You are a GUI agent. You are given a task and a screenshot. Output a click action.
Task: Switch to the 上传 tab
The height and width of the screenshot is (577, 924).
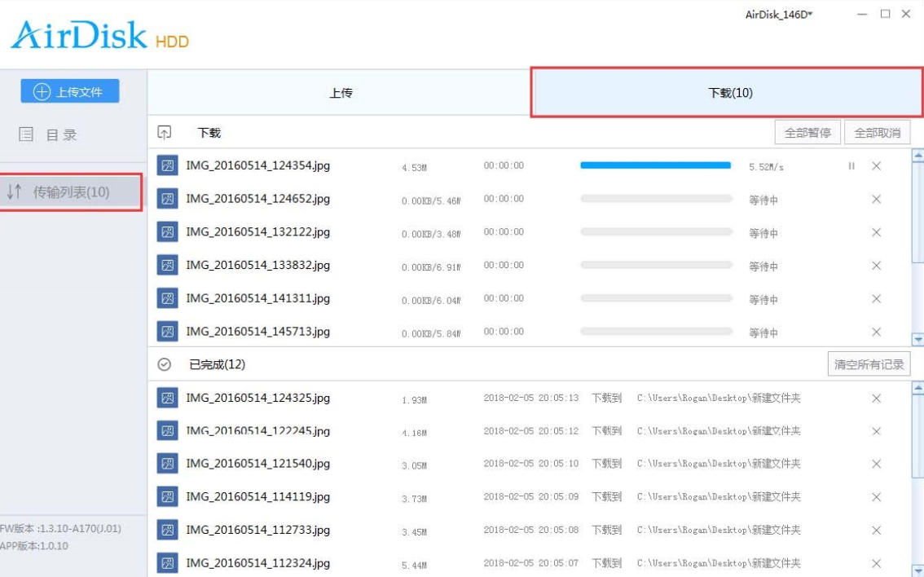click(x=340, y=93)
